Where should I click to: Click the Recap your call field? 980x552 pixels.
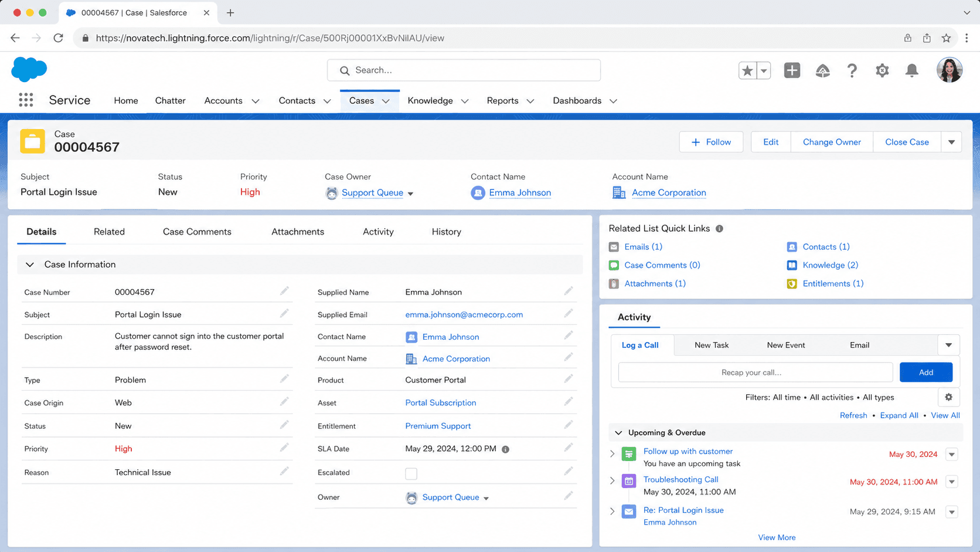(756, 372)
